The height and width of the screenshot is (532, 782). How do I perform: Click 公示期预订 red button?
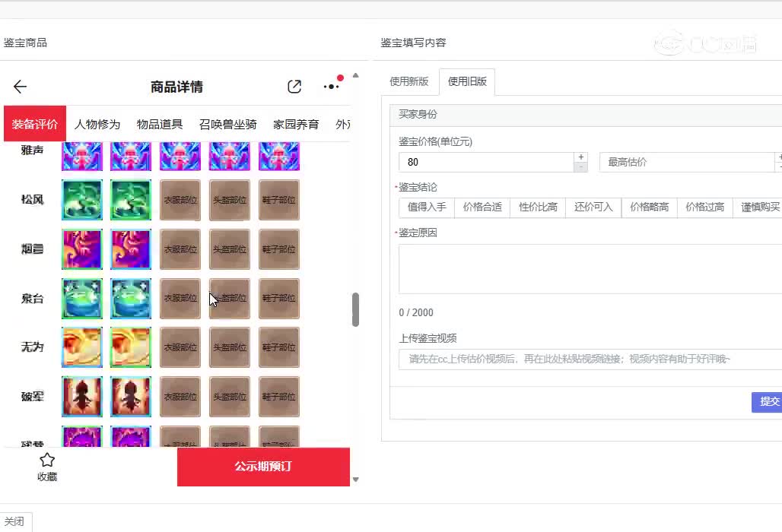263,467
